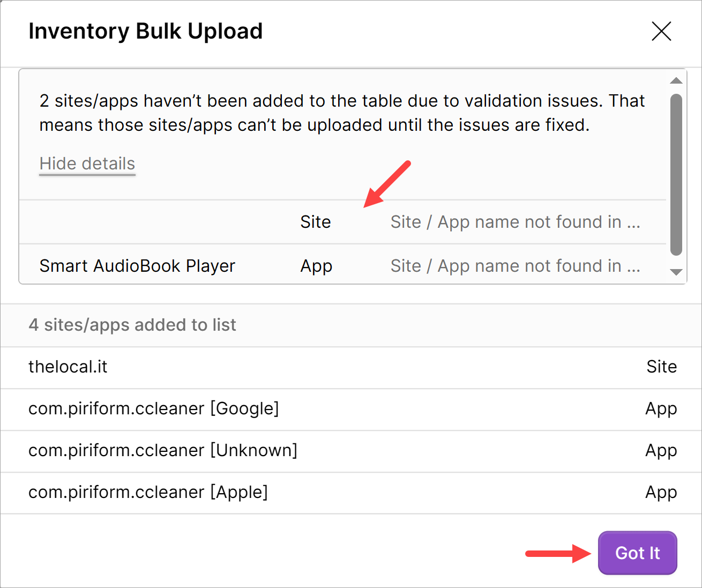The image size is (702, 588).
Task: Click the scrollbar up arrow in the details box
Action: point(676,81)
